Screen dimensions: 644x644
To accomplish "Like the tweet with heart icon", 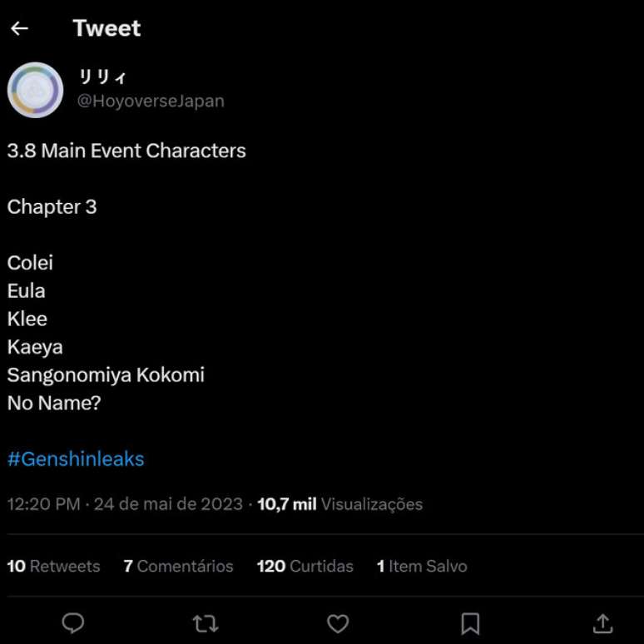I will pos(337,622).
